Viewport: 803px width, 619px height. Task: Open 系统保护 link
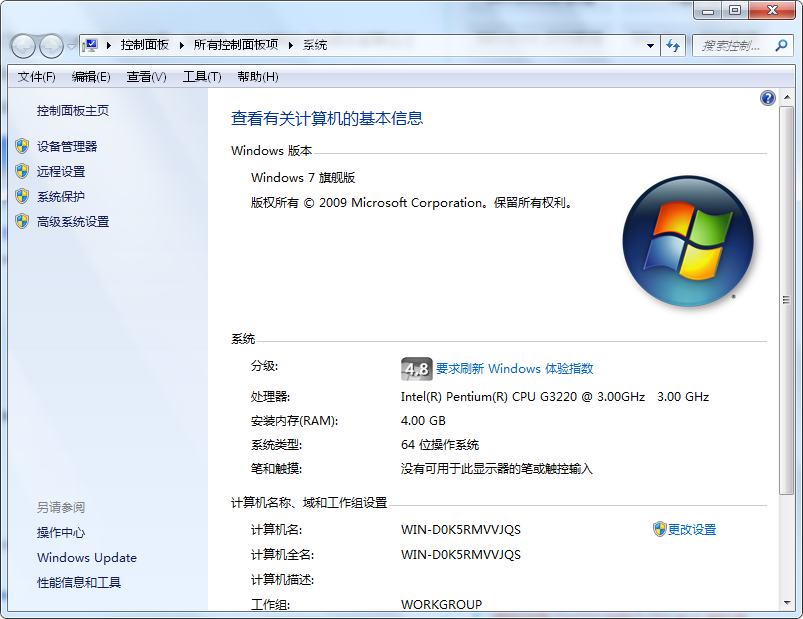tap(61, 197)
